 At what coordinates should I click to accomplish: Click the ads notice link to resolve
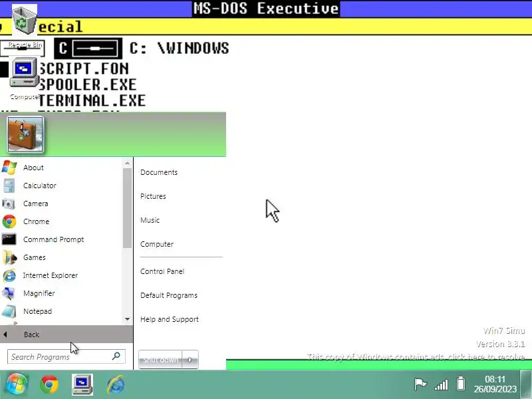click(x=416, y=357)
